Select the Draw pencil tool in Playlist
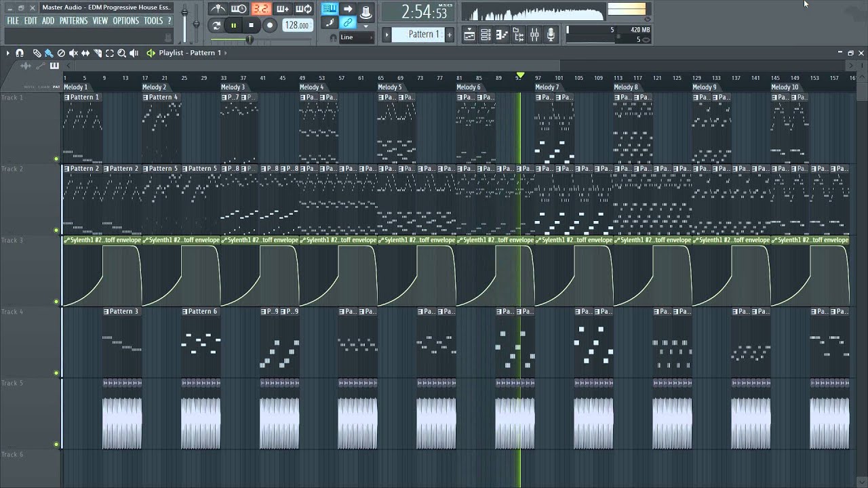This screenshot has width=868, height=488. [37, 53]
